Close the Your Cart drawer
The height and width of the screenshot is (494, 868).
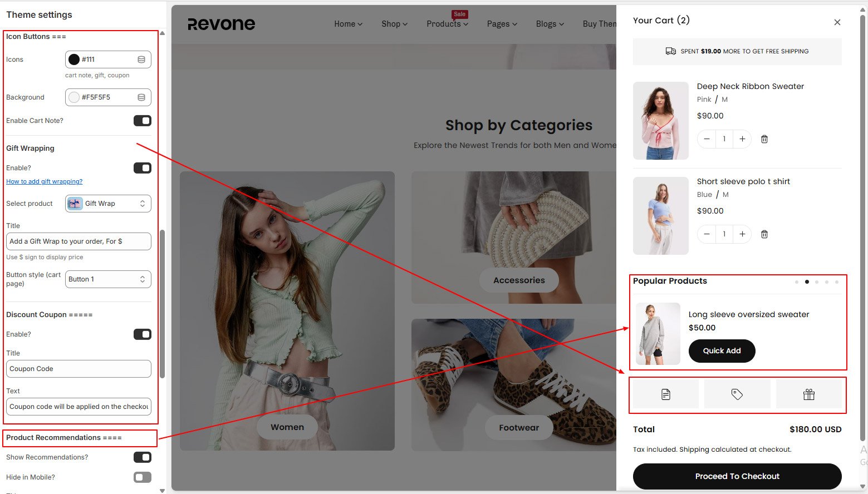pyautogui.click(x=837, y=22)
